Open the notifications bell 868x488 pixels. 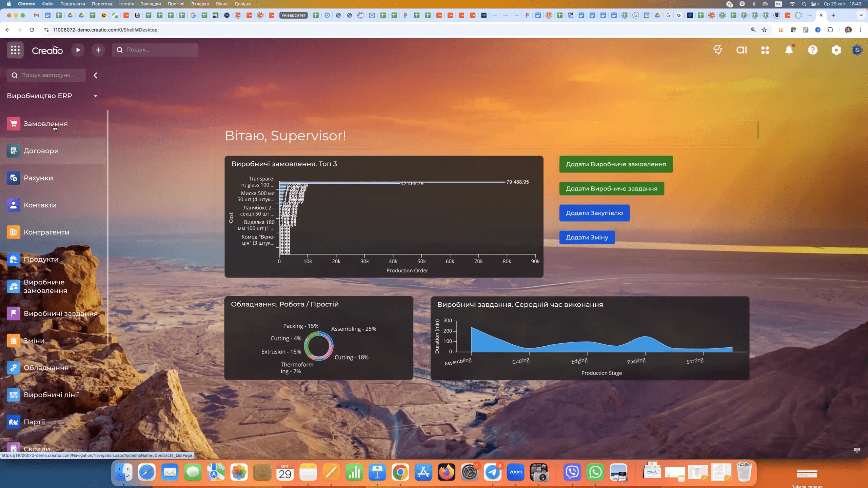[x=789, y=50]
